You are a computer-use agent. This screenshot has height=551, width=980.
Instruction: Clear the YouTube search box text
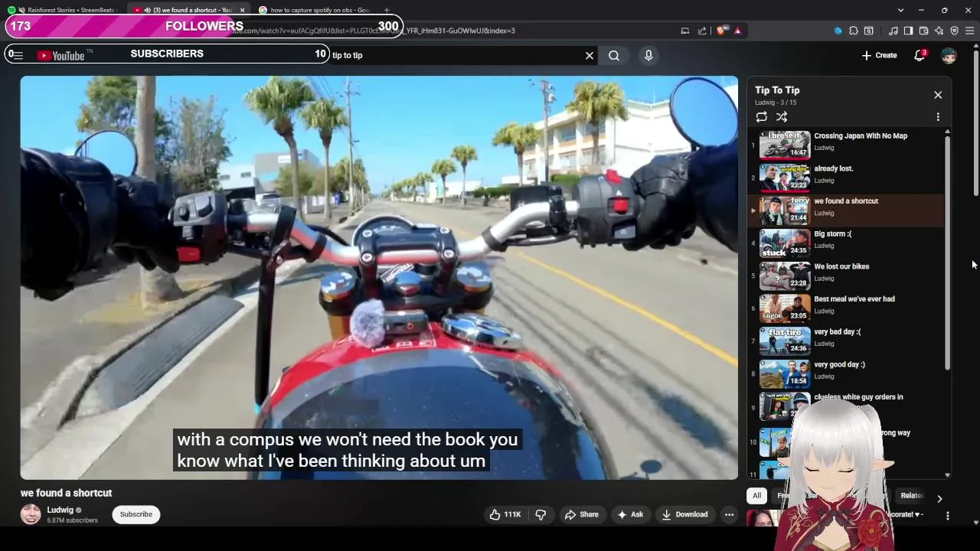(590, 55)
